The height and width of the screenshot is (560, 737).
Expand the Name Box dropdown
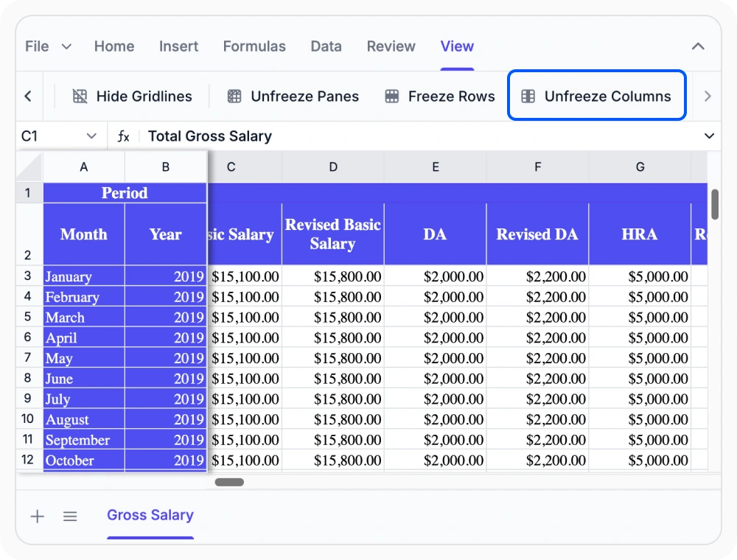(x=91, y=136)
